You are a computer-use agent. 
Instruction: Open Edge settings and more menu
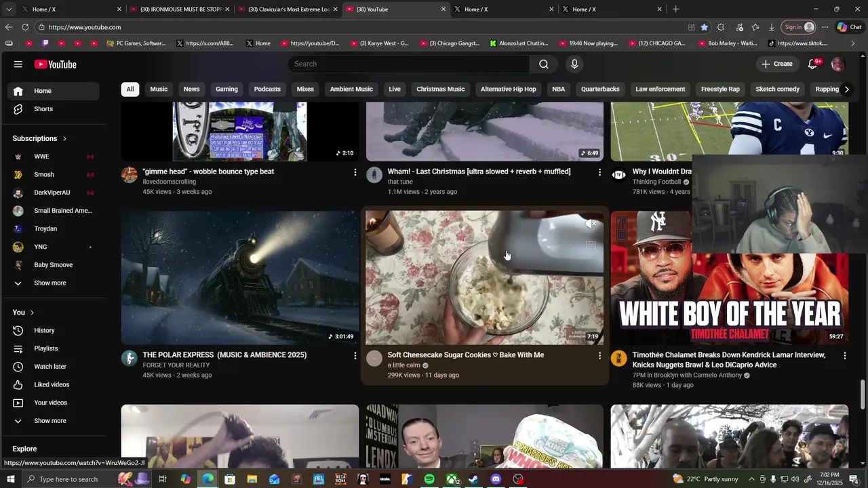[825, 27]
